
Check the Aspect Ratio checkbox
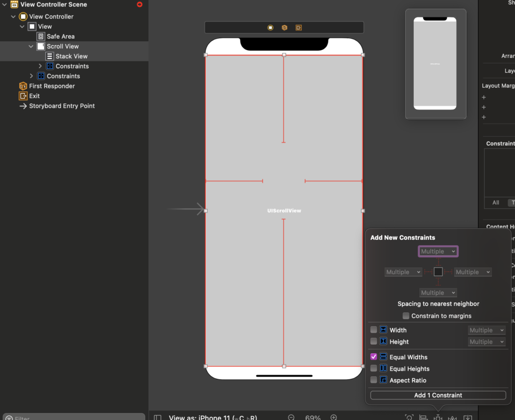[x=374, y=380]
